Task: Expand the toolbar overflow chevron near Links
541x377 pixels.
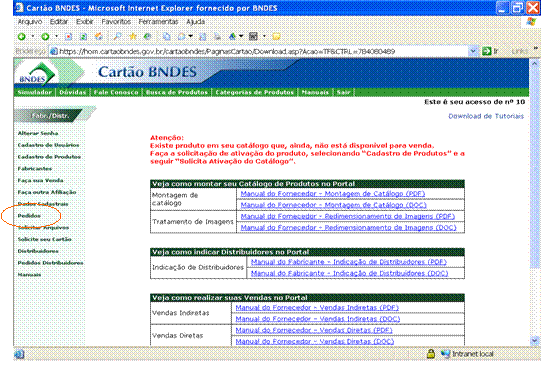Action: pos(536,48)
